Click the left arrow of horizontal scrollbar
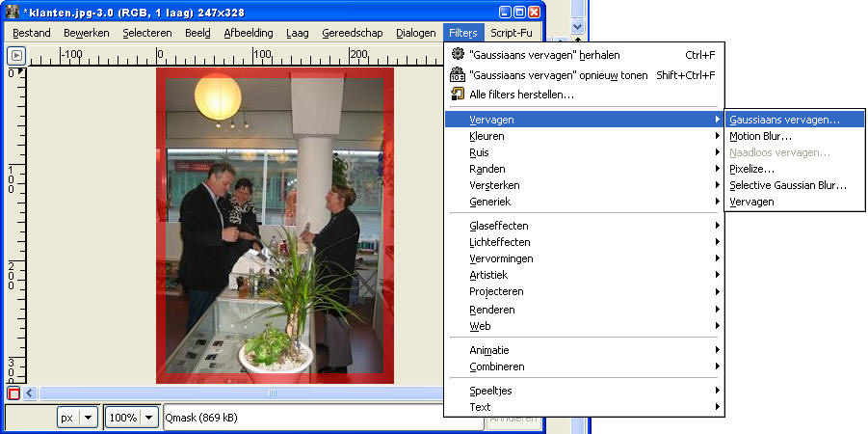Screen dimensions: 868x434 [x=29, y=393]
